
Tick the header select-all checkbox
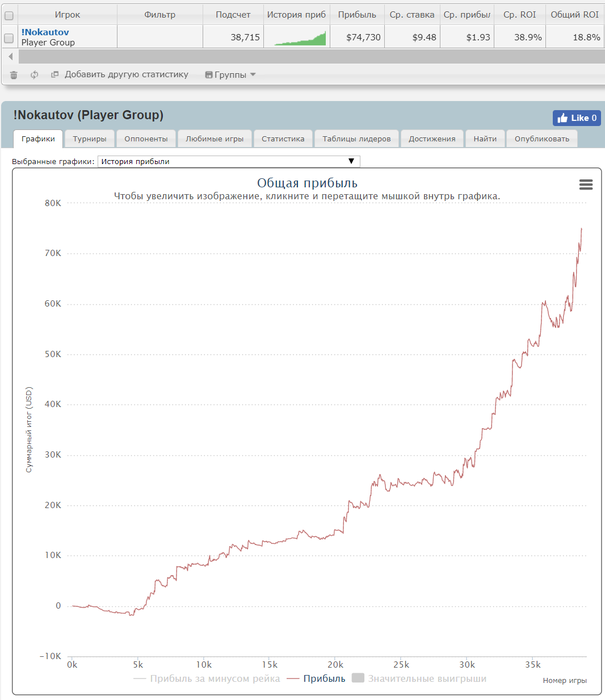pos(9,16)
